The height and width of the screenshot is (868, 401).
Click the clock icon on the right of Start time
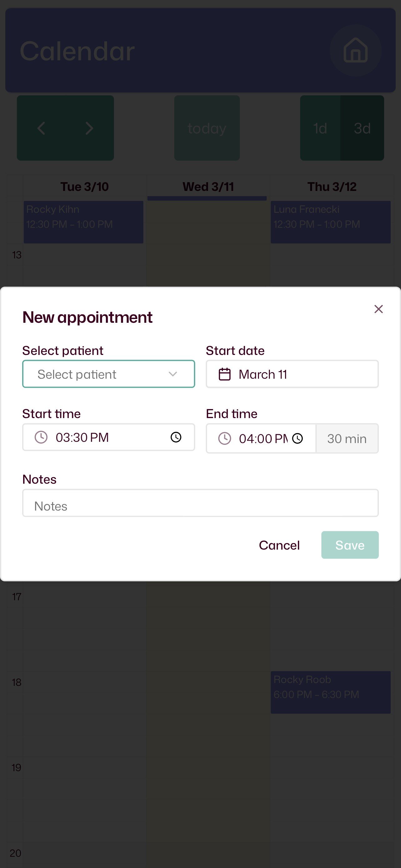tap(176, 437)
